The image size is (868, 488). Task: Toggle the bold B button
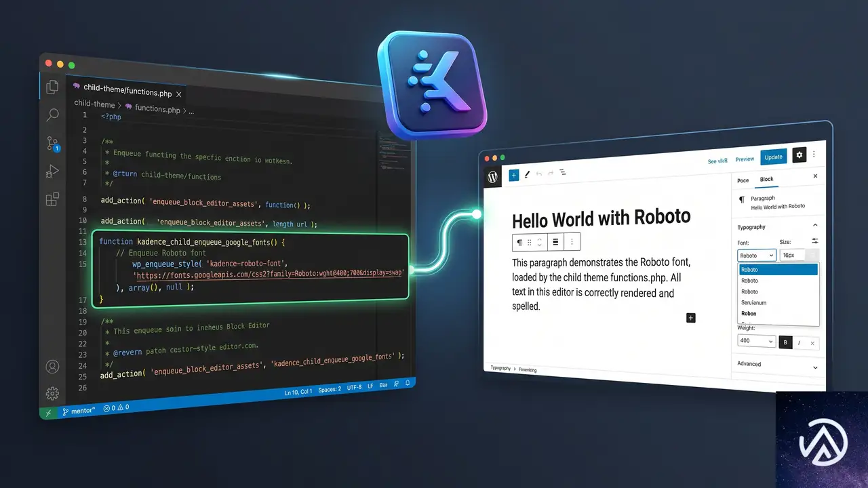(785, 343)
